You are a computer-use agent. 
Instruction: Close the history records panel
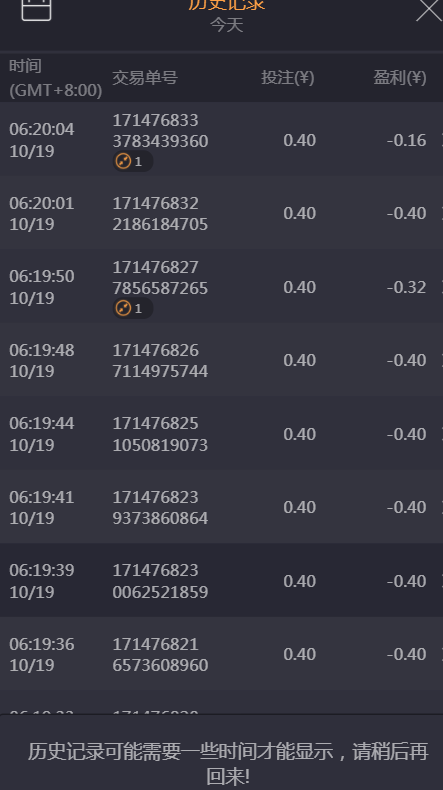(x=429, y=10)
